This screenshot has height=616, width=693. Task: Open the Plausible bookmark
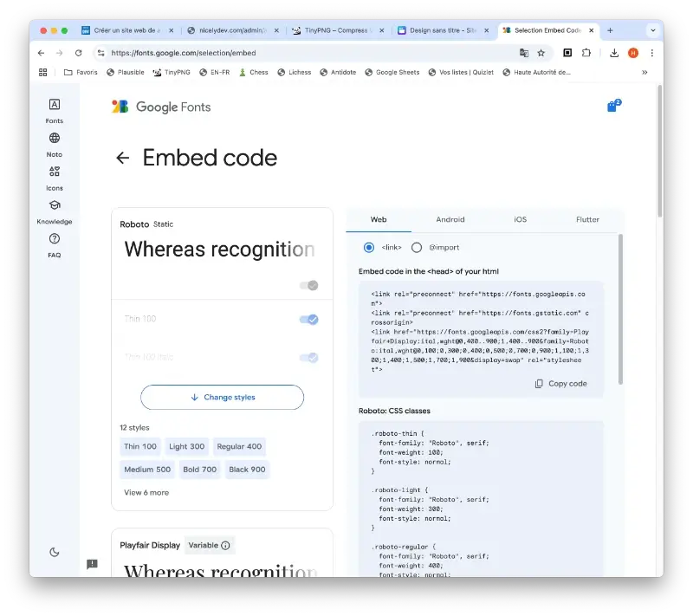(x=126, y=73)
